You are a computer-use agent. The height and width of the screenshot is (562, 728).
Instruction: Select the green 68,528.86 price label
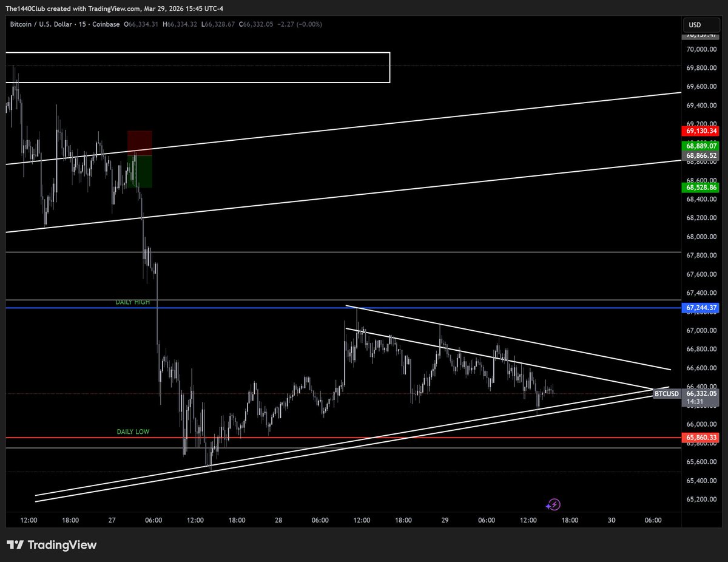701,188
